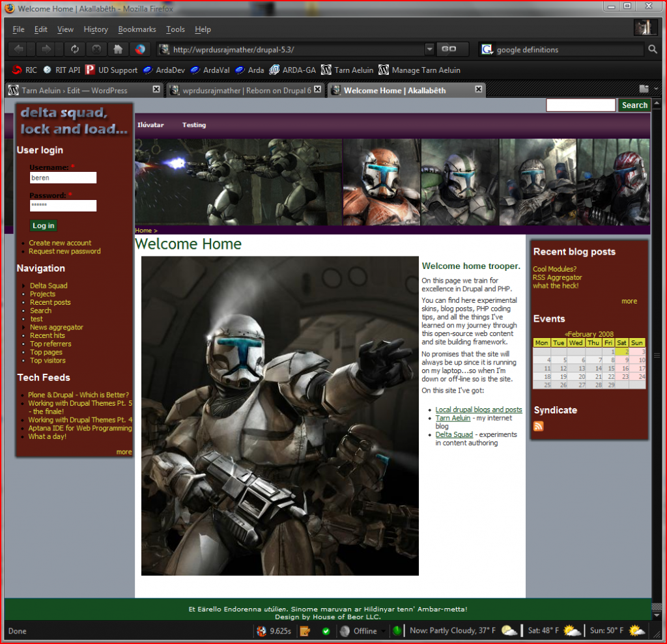Open the address bar history dropdown
The image size is (667, 644).
(430, 49)
